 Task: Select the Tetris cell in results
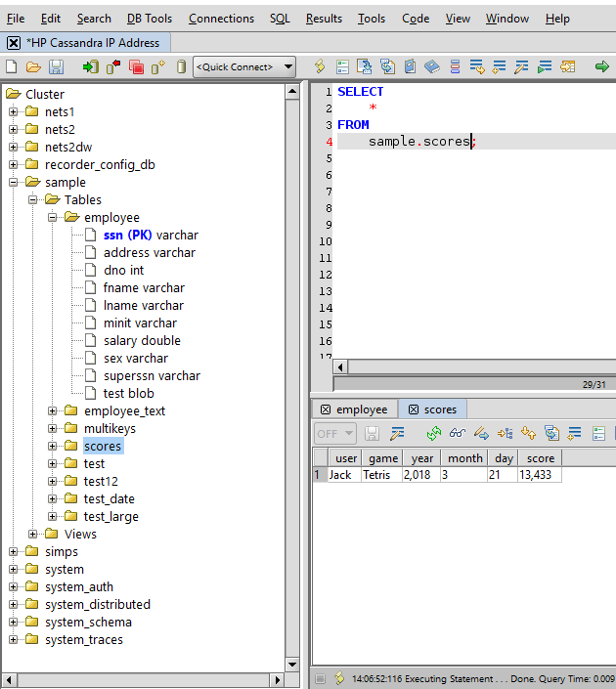[381, 475]
